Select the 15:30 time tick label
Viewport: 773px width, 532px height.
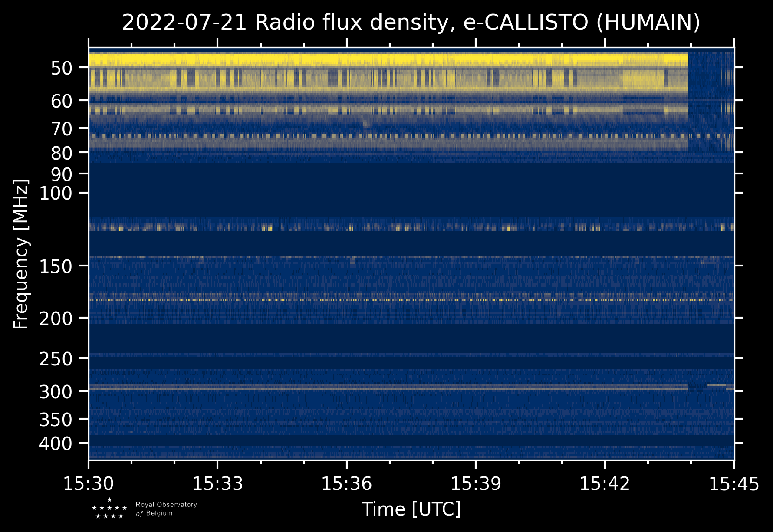coord(89,484)
